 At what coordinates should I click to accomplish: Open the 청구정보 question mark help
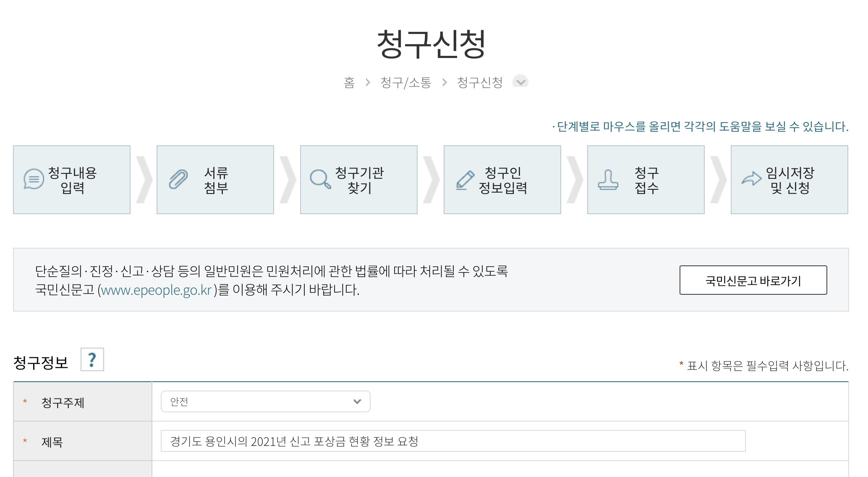point(92,360)
